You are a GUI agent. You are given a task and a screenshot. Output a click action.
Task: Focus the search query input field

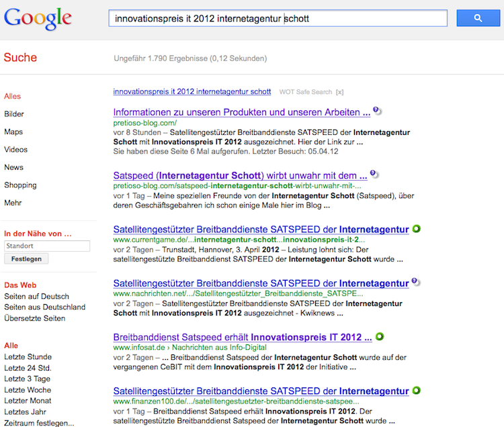coord(278,18)
